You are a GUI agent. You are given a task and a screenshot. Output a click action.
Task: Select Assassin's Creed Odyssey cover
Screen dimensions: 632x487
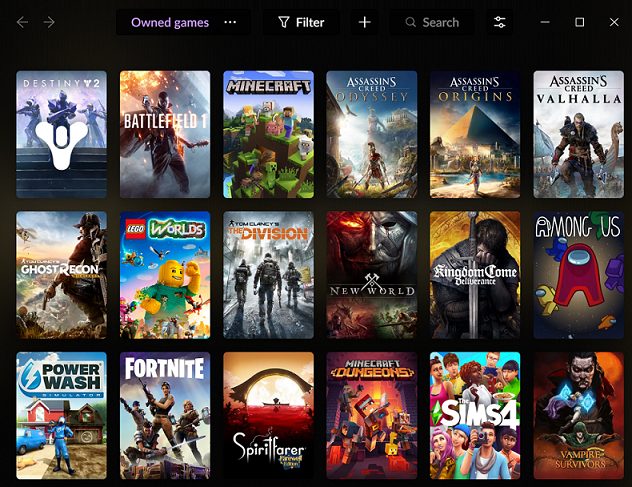coord(372,134)
